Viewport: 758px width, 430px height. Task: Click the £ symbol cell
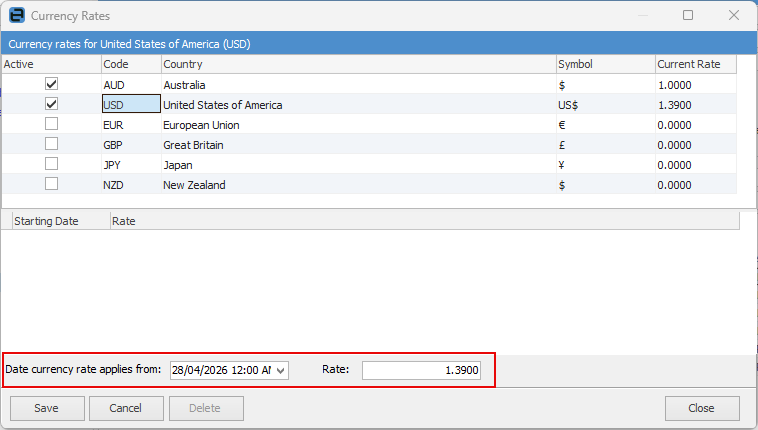coord(606,145)
